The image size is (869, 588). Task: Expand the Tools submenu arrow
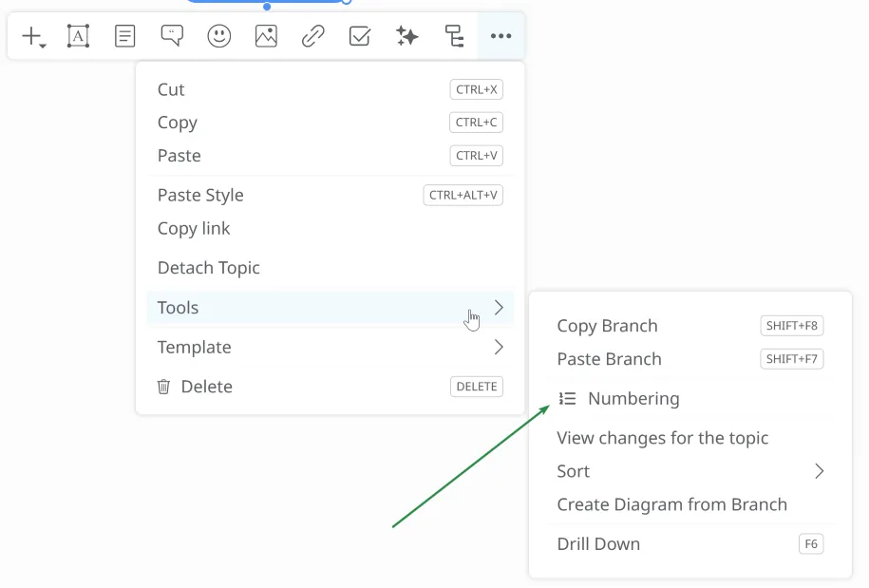499,308
